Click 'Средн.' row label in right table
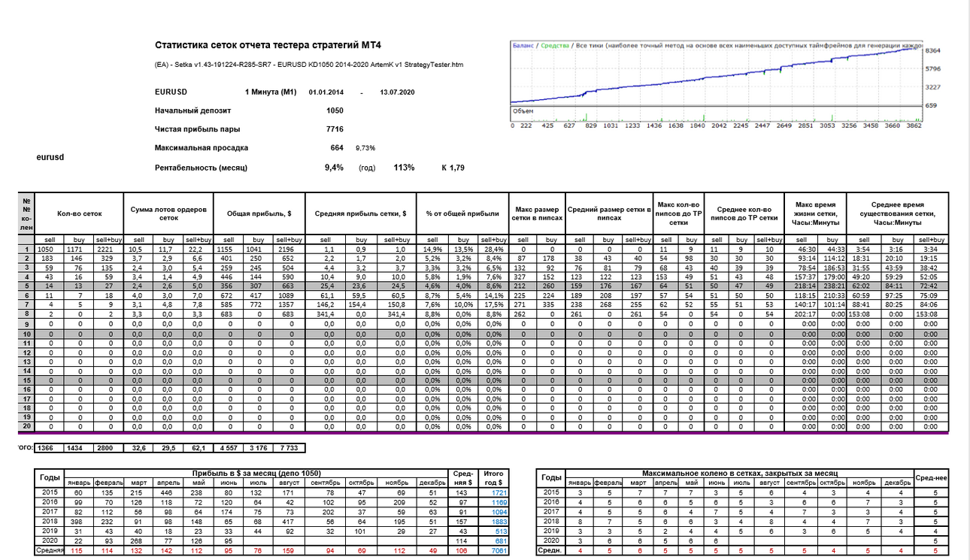The image size is (970, 560). coord(549,551)
